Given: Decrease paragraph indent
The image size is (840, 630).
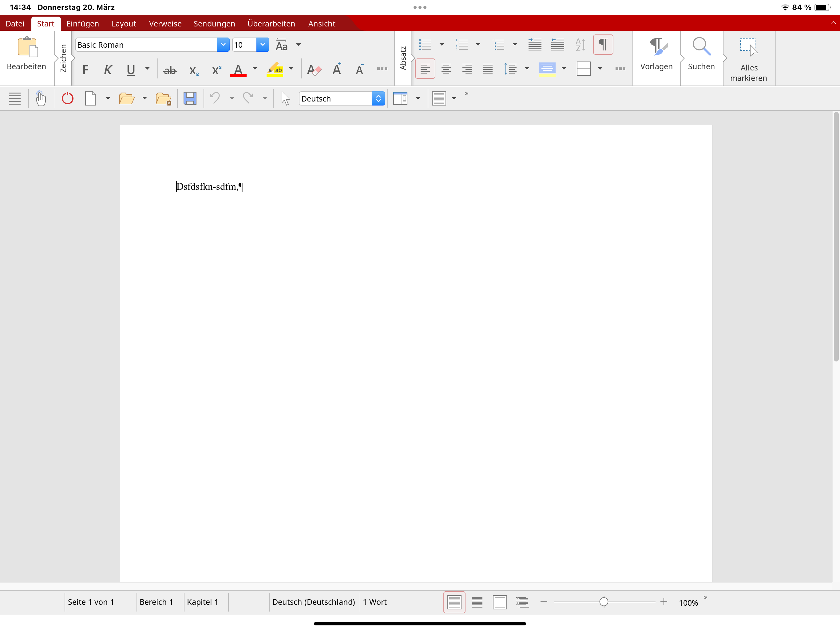Looking at the screenshot, I should tap(557, 45).
